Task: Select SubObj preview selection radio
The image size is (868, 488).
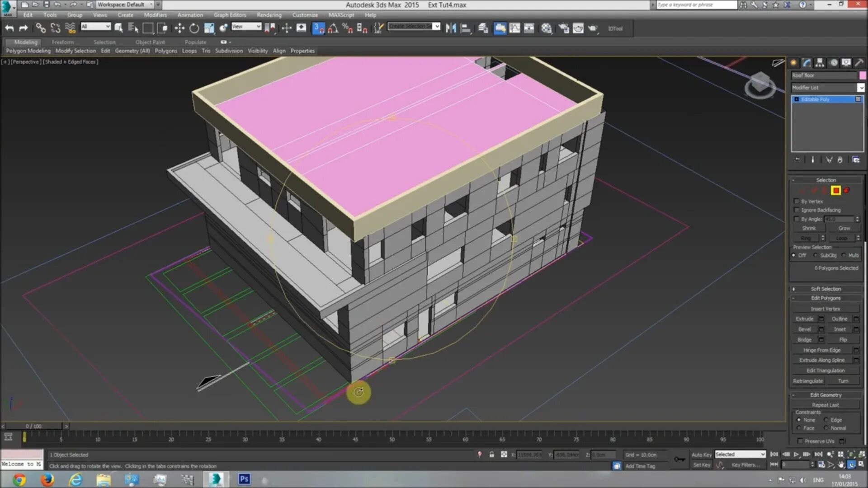Action: (816, 256)
